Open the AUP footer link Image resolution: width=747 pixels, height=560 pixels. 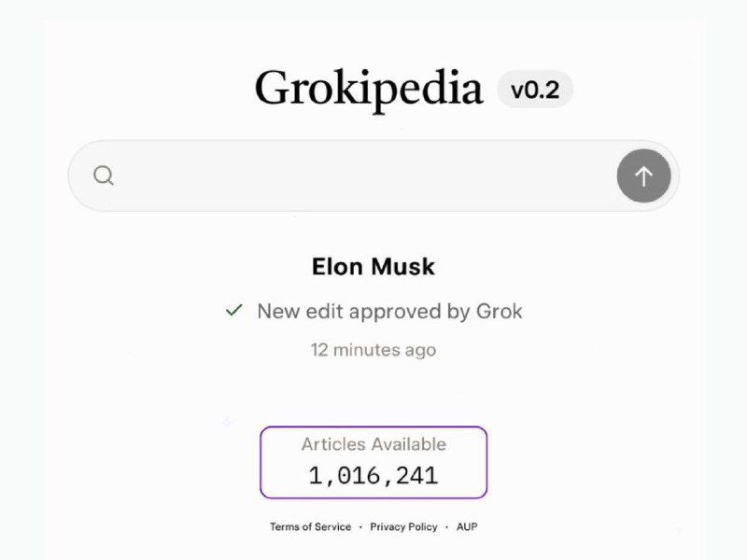466,526
